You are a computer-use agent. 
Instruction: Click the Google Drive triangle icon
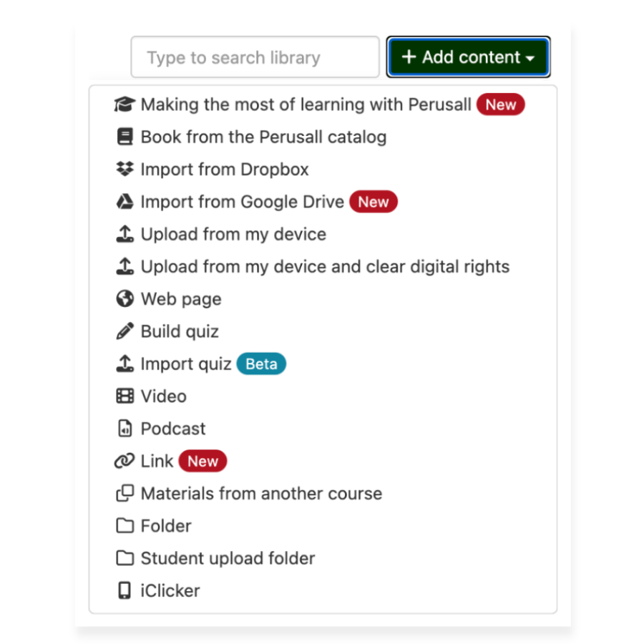click(125, 202)
